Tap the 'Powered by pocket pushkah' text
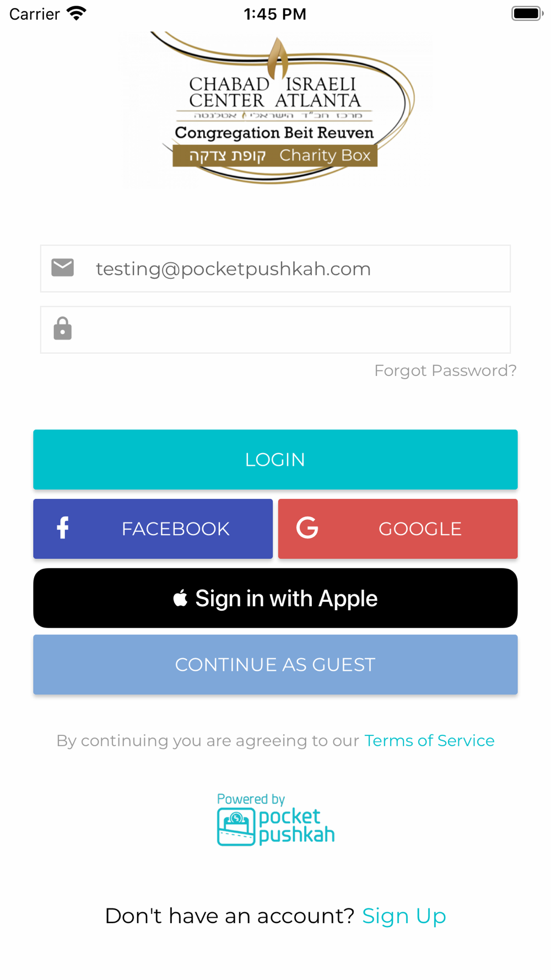 (275, 819)
